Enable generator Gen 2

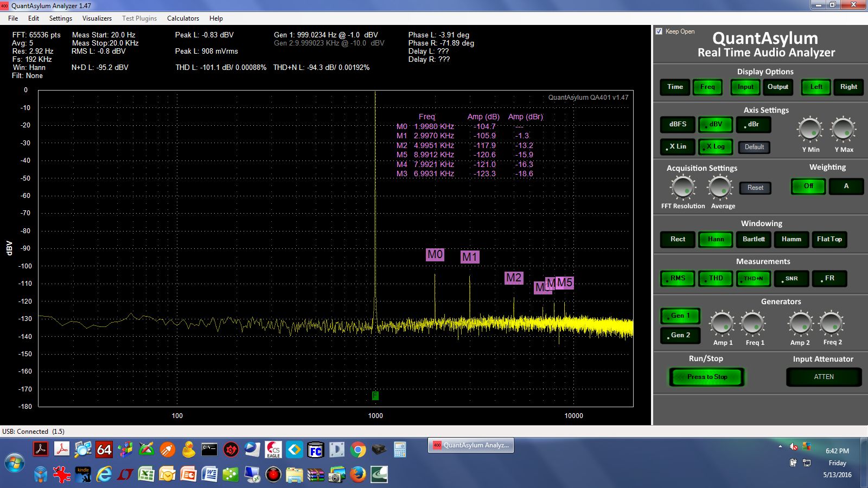680,336
